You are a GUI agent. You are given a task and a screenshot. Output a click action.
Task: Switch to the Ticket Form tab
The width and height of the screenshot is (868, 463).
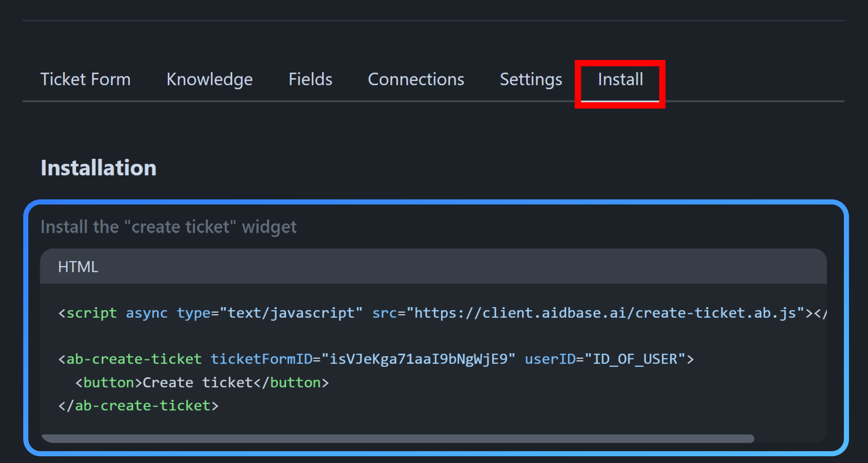click(x=85, y=79)
